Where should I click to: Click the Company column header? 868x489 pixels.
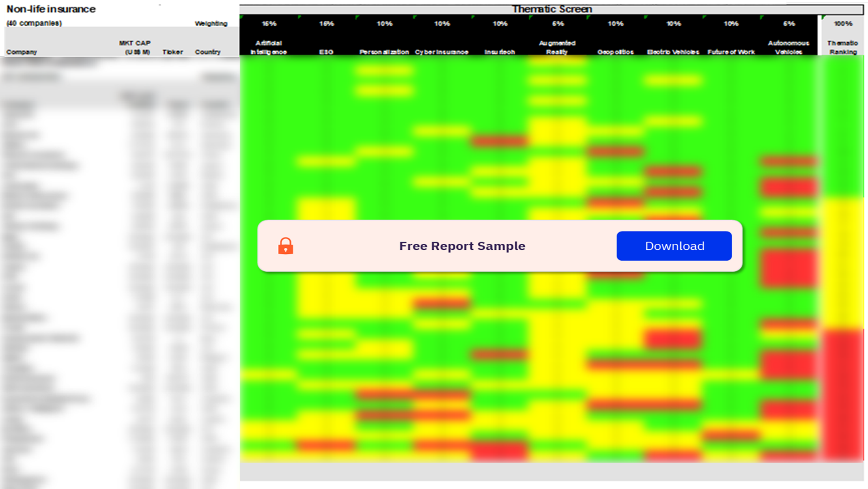22,52
